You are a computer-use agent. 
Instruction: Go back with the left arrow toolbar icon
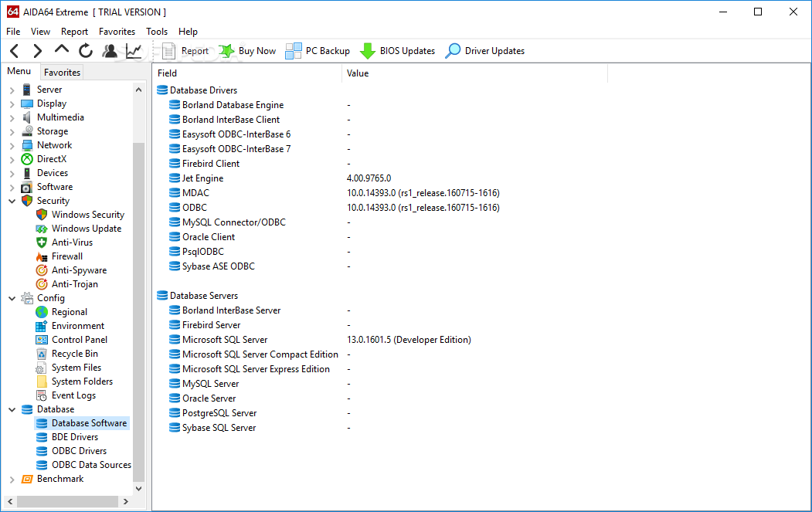[x=15, y=51]
